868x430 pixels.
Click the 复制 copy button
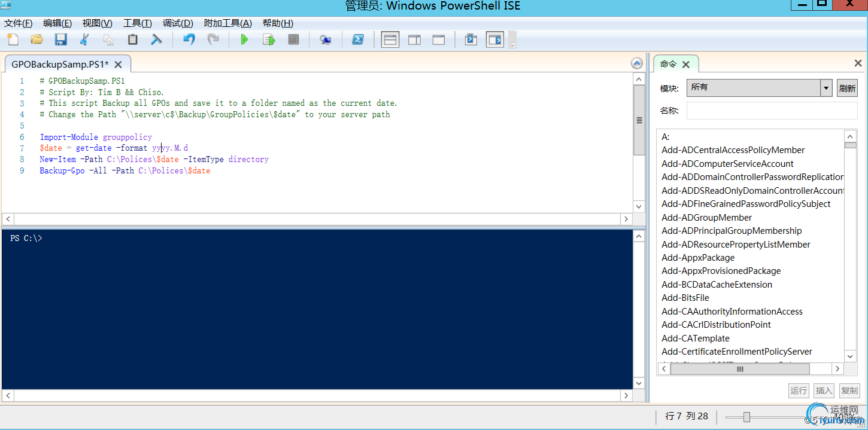pos(849,391)
